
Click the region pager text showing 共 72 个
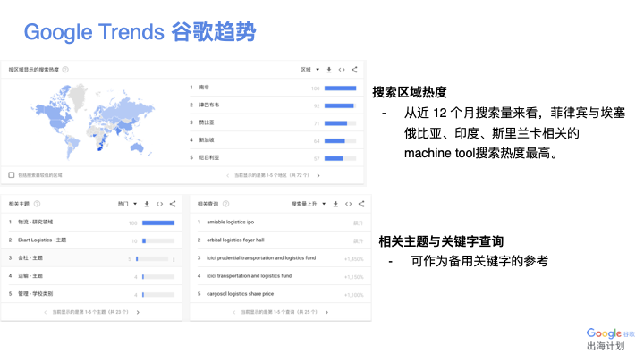(272, 176)
